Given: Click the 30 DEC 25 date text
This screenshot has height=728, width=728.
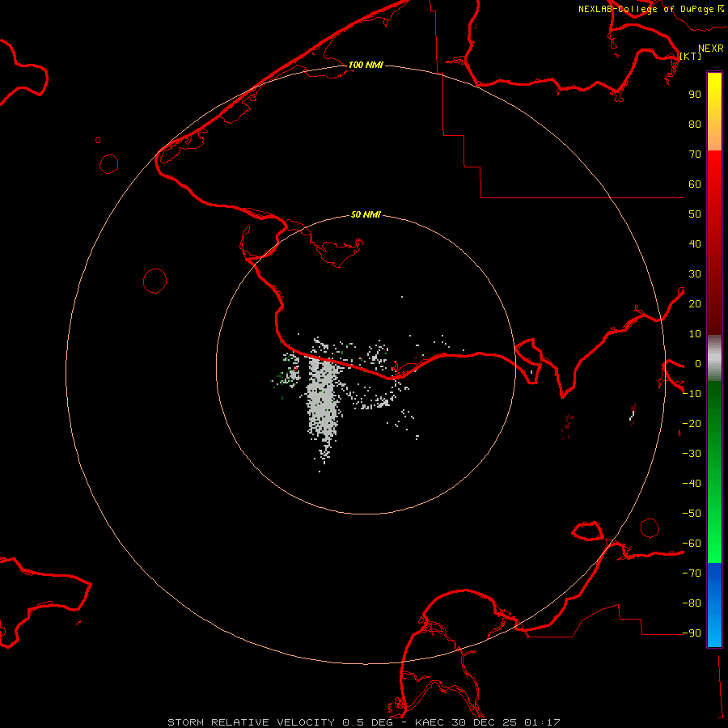Looking at the screenshot, I should pos(486,722).
